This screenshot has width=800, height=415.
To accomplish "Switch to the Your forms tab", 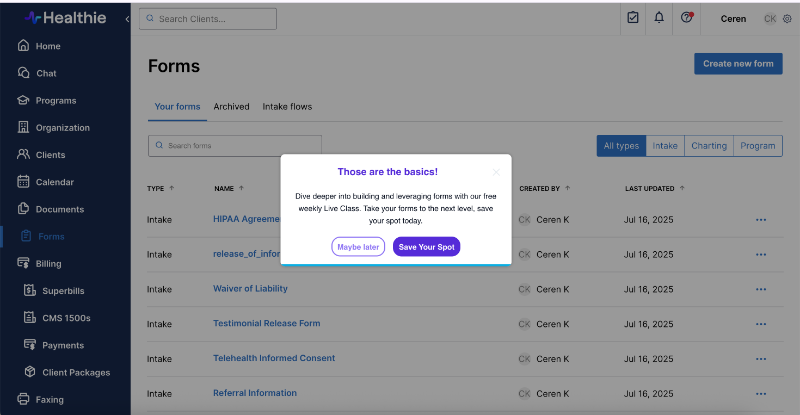I will [x=177, y=107].
